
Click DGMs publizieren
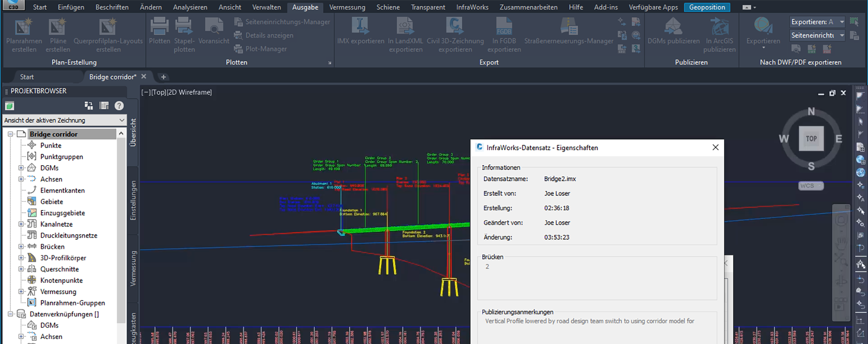(x=673, y=31)
